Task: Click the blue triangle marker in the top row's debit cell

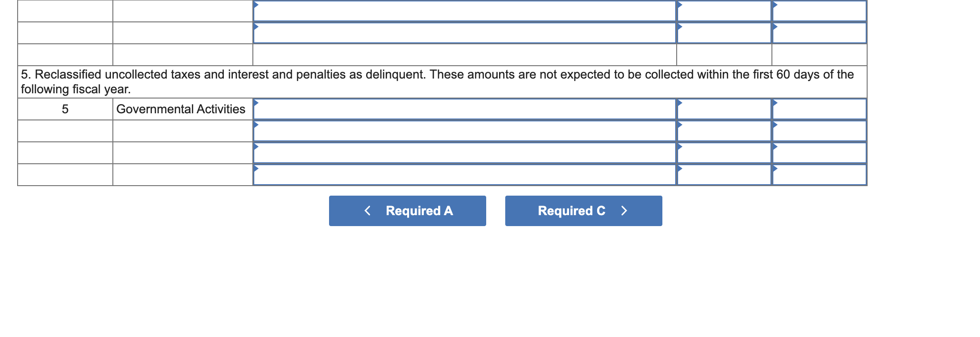Action: 679,4
